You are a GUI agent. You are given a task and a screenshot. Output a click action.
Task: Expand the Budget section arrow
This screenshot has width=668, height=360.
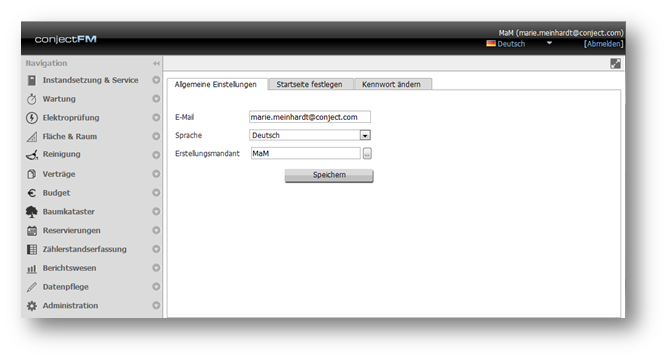[156, 193]
